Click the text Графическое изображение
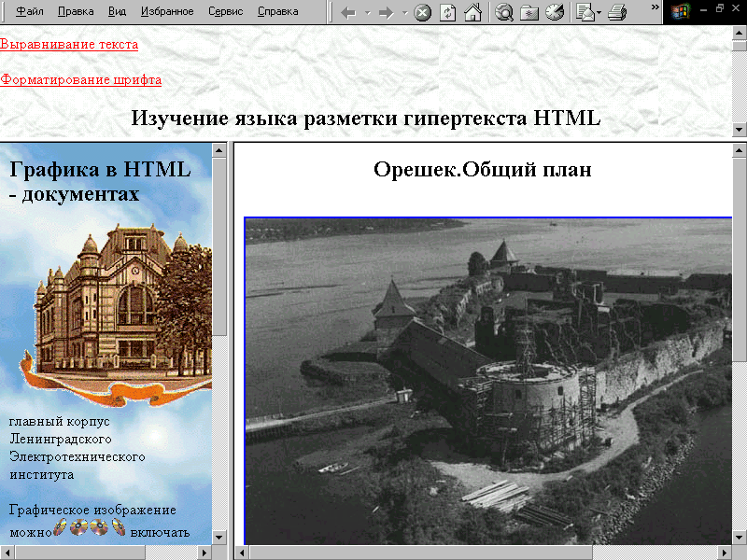This screenshot has height=560, width=747. coord(92,510)
